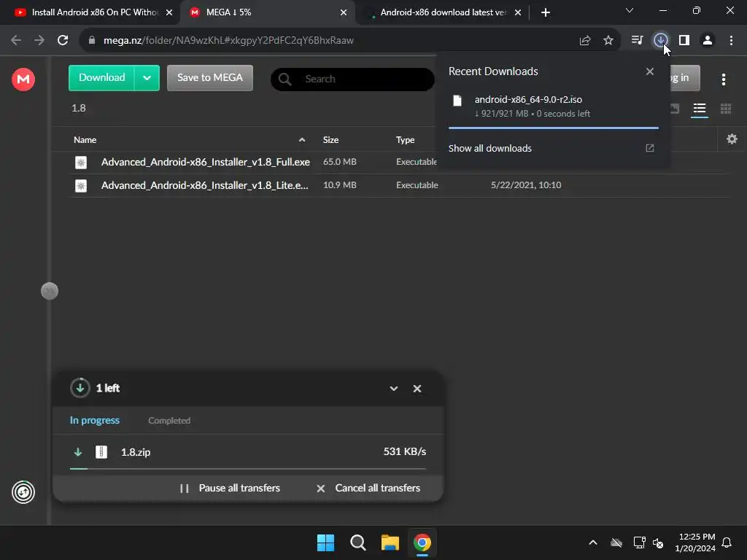Expand the MEGA left sidebar handle
The width and height of the screenshot is (747, 560).
50,291
